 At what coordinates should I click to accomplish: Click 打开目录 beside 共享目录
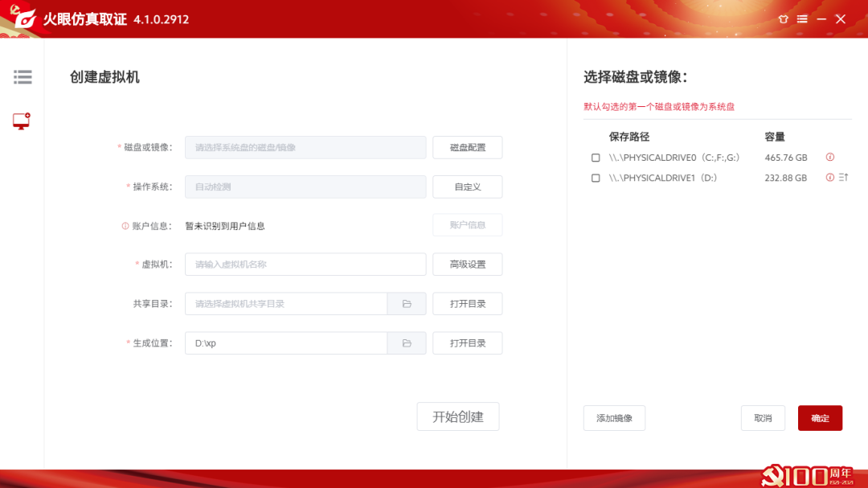click(x=468, y=304)
